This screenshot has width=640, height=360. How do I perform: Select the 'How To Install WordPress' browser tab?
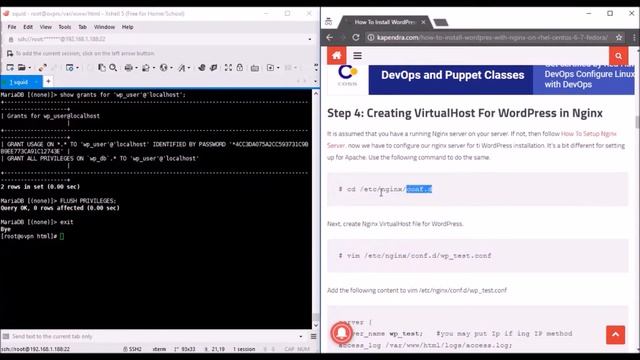tap(384, 22)
